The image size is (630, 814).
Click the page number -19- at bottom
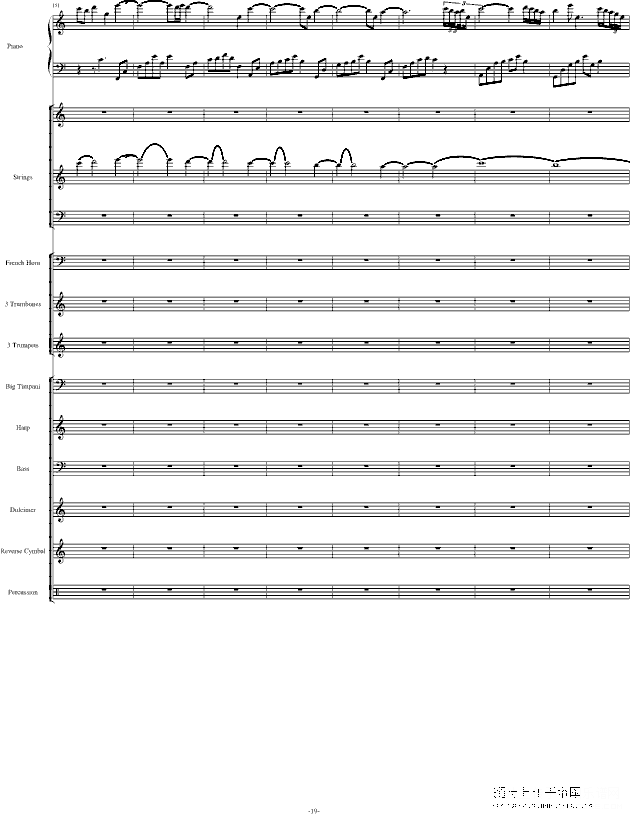pyautogui.click(x=313, y=810)
